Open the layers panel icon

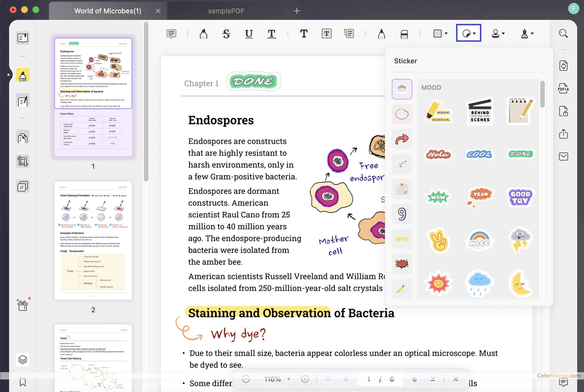pos(23,360)
